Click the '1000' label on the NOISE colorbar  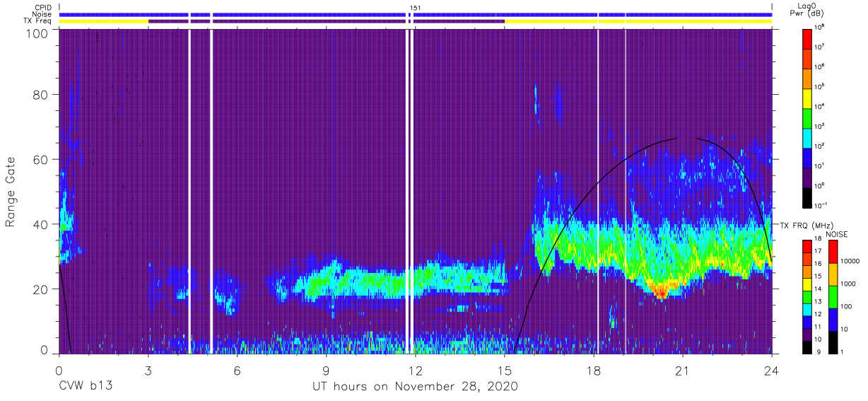tap(849, 284)
